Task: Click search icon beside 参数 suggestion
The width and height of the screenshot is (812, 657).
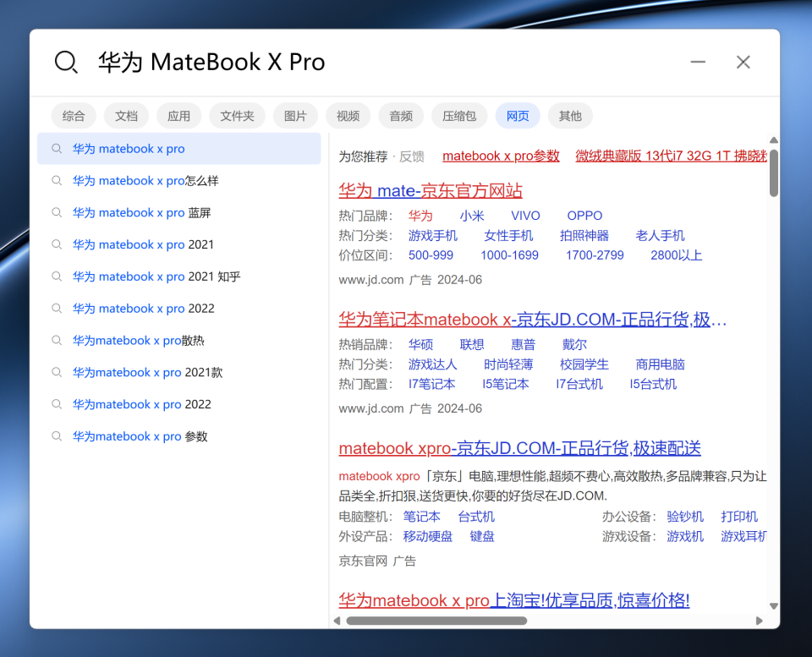Action: click(x=57, y=436)
